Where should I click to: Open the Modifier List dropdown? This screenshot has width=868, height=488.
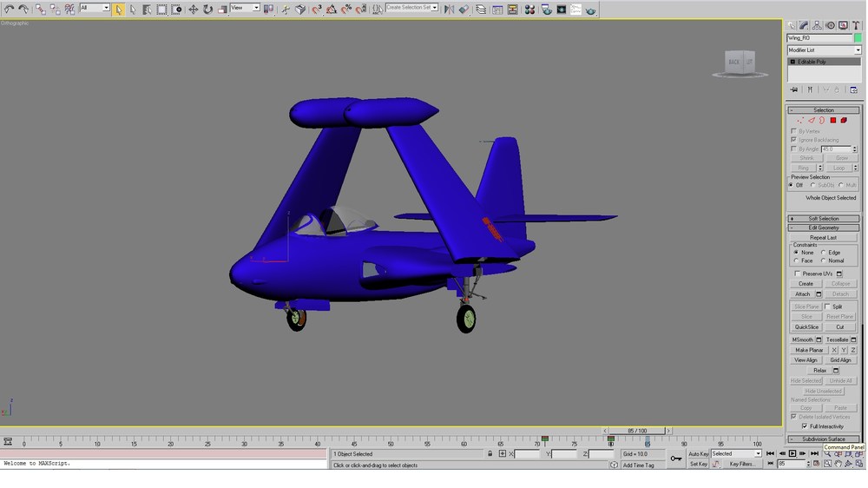[x=825, y=49]
